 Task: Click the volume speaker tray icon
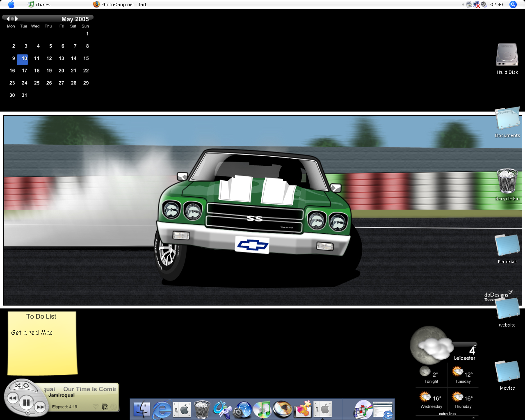tap(484, 5)
